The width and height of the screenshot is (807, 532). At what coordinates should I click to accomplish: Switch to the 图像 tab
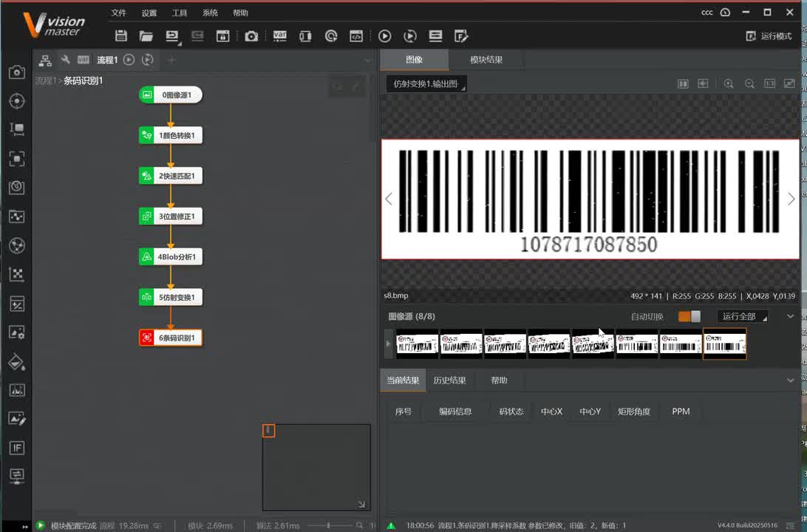pyautogui.click(x=415, y=60)
